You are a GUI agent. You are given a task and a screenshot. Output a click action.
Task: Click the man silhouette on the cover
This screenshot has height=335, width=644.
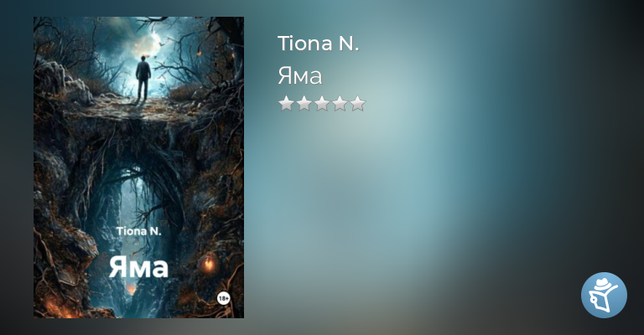click(x=143, y=78)
